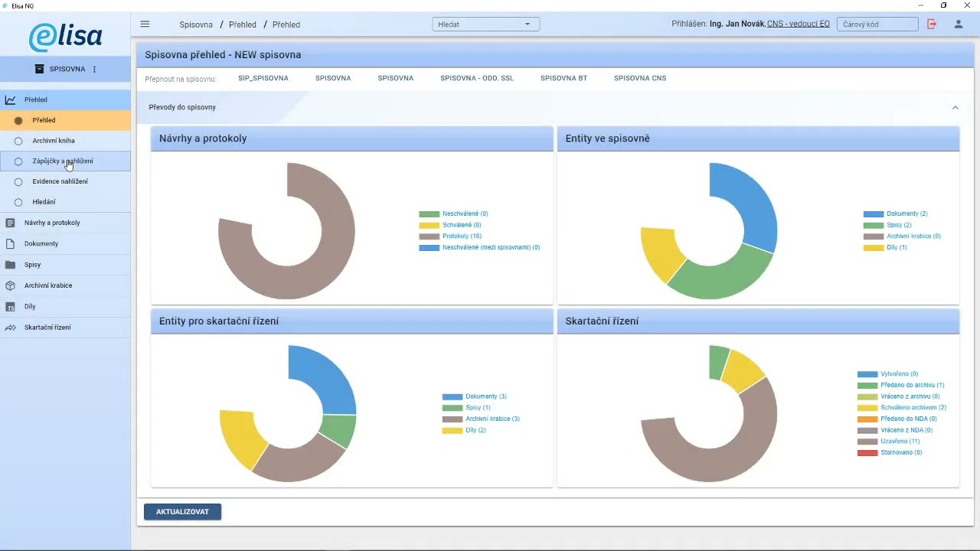The image size is (980, 551).
Task: Click in the Čárový kód field
Action: coord(877,24)
